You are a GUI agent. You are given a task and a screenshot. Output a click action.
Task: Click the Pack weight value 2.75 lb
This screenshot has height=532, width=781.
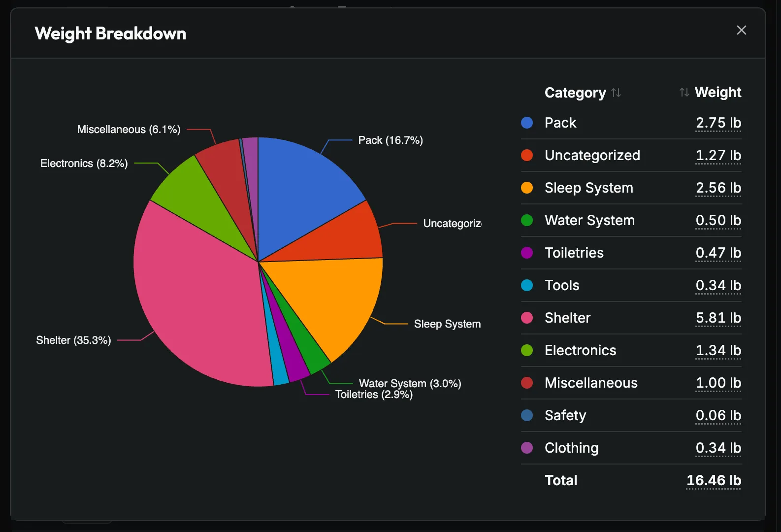(x=718, y=123)
